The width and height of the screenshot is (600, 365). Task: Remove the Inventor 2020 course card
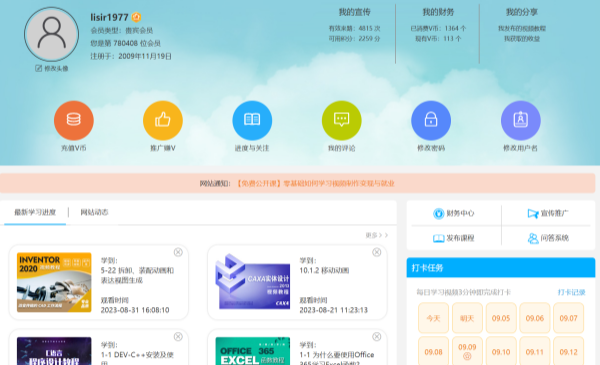coord(178,252)
